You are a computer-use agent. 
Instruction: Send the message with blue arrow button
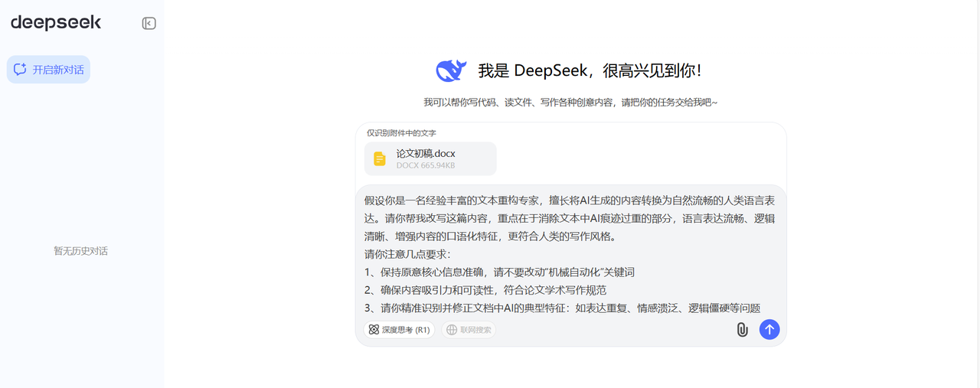[769, 330]
